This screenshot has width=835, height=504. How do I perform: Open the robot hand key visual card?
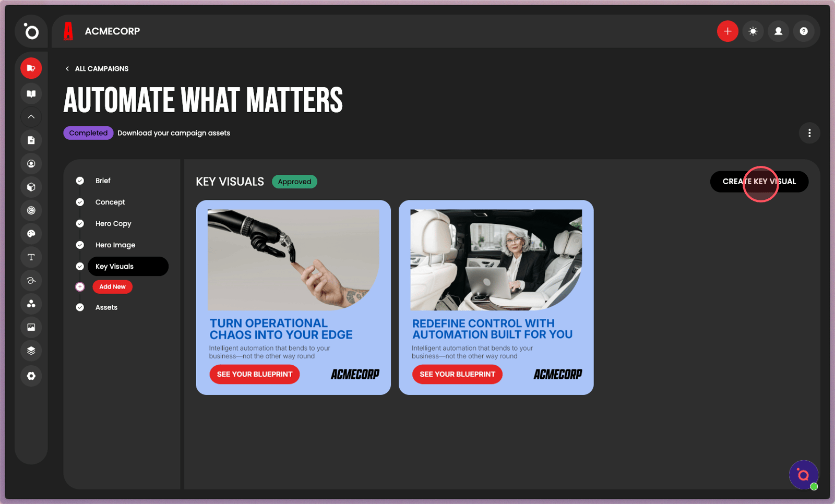tap(293, 297)
